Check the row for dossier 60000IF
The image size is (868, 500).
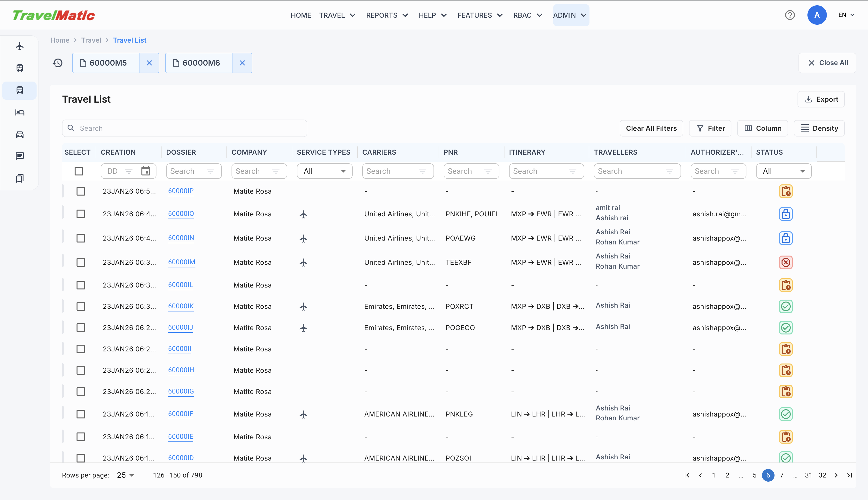(81, 414)
